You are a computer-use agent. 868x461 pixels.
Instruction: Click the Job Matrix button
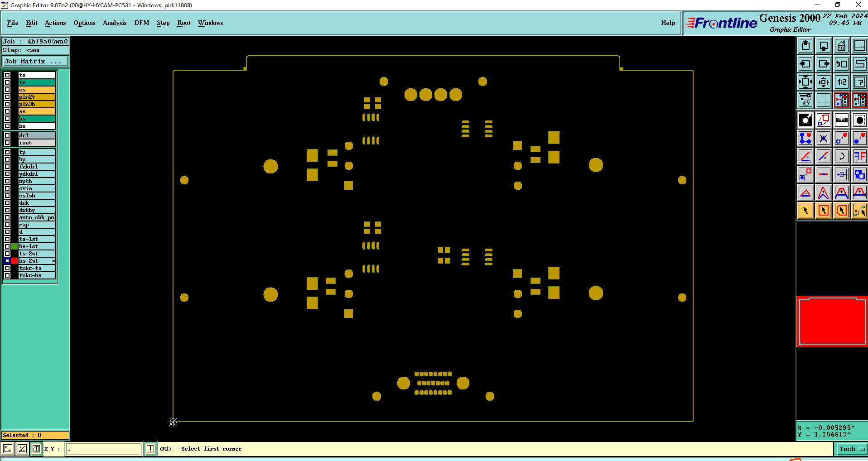35,62
